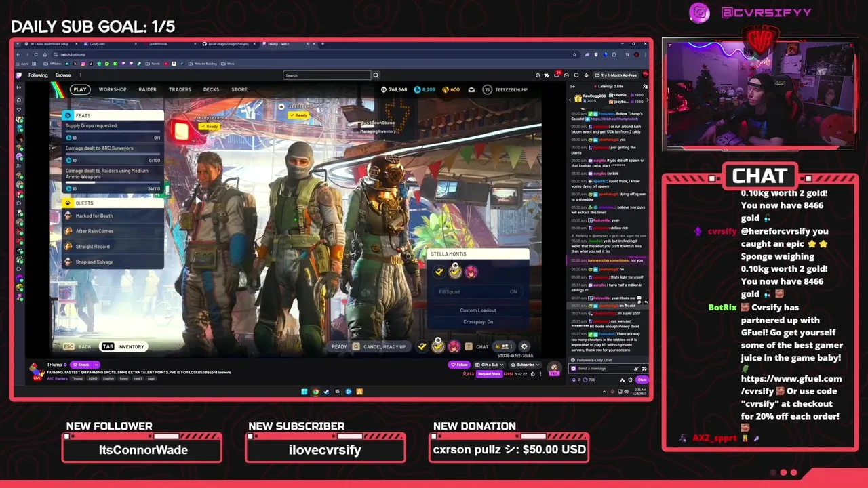The height and width of the screenshot is (488, 868).
Task: Reload the browser page
Action: tap(36, 54)
